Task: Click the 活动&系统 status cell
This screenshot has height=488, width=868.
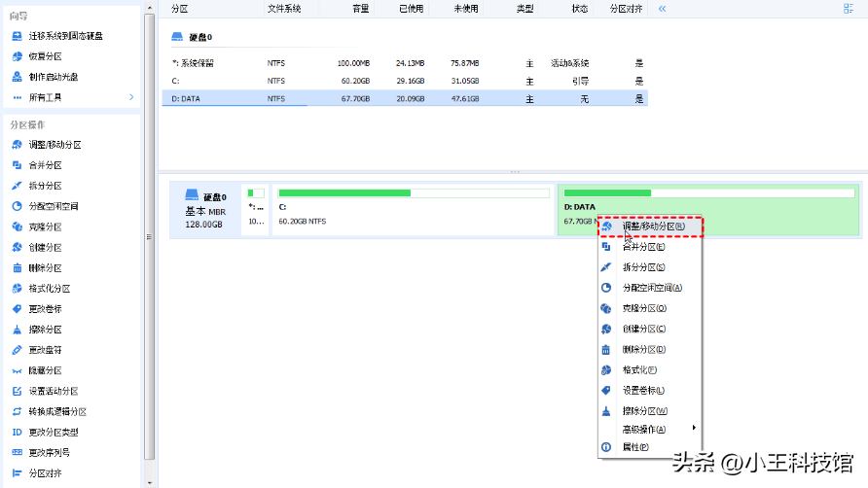Action: coord(569,63)
